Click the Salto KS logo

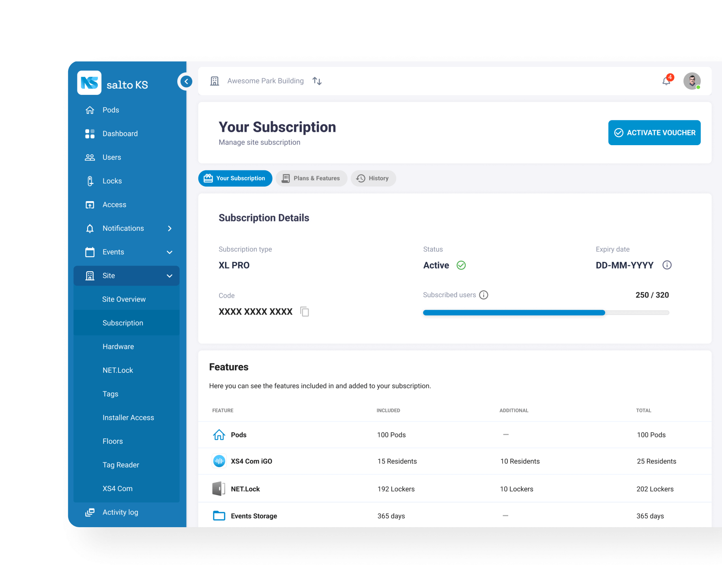point(90,83)
